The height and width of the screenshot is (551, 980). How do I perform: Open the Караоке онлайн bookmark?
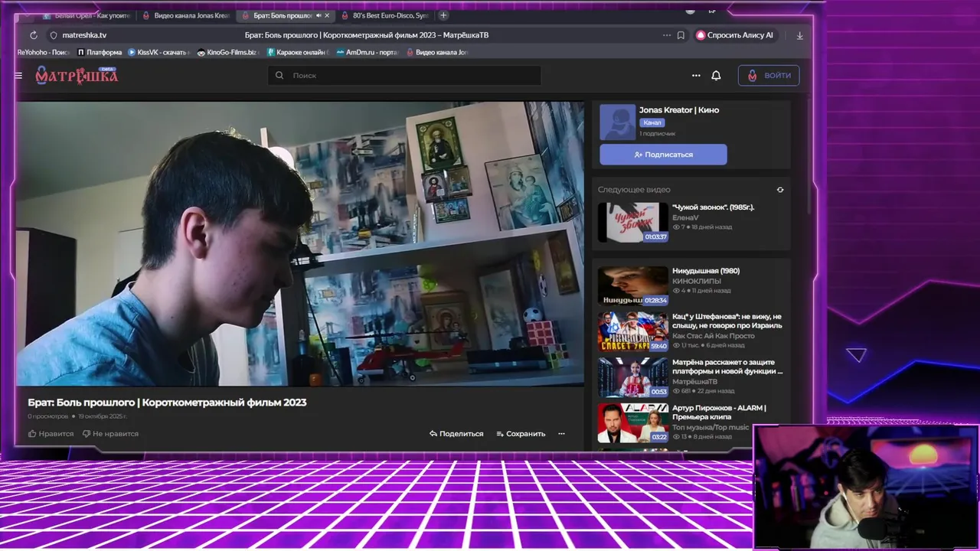(x=298, y=52)
